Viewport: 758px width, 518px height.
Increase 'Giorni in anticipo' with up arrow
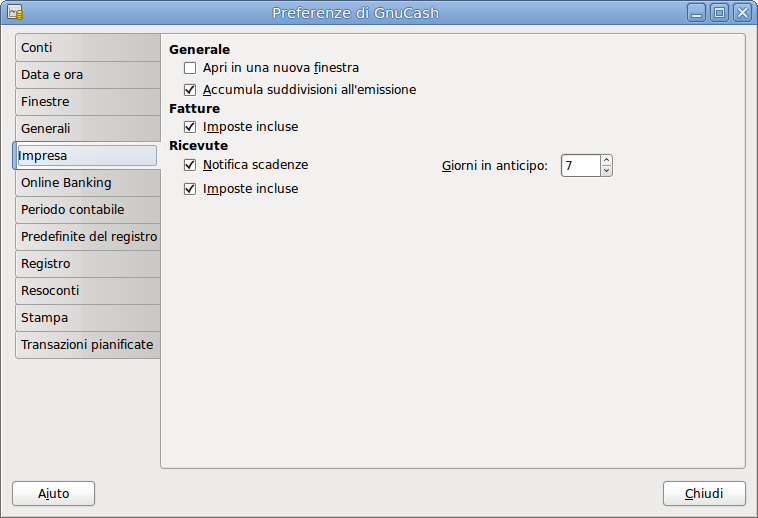(606, 160)
